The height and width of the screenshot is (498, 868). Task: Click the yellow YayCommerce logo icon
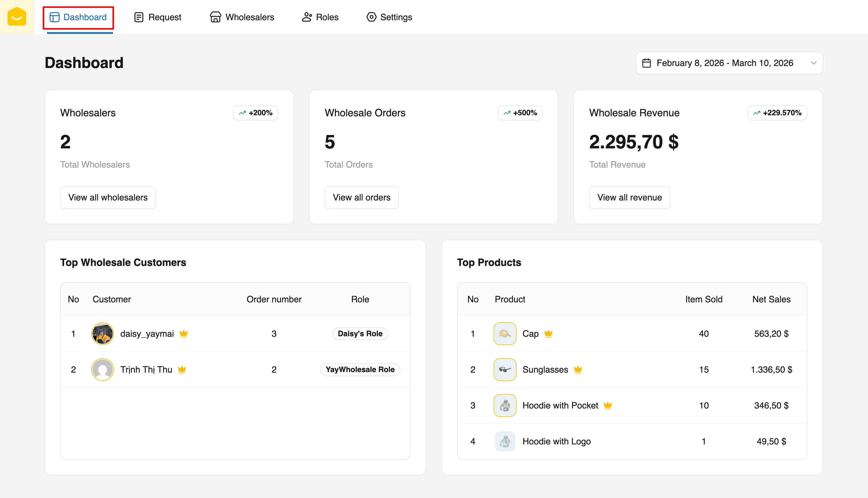tap(17, 17)
